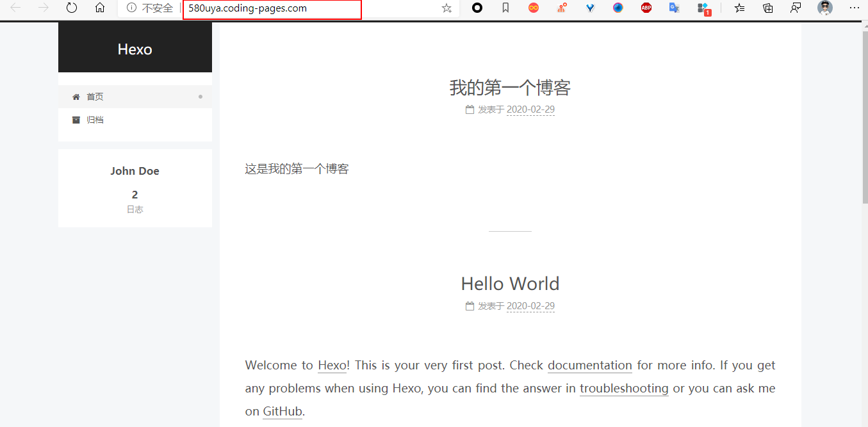
Task: Reload the page with the refresh icon
Action: (x=72, y=8)
